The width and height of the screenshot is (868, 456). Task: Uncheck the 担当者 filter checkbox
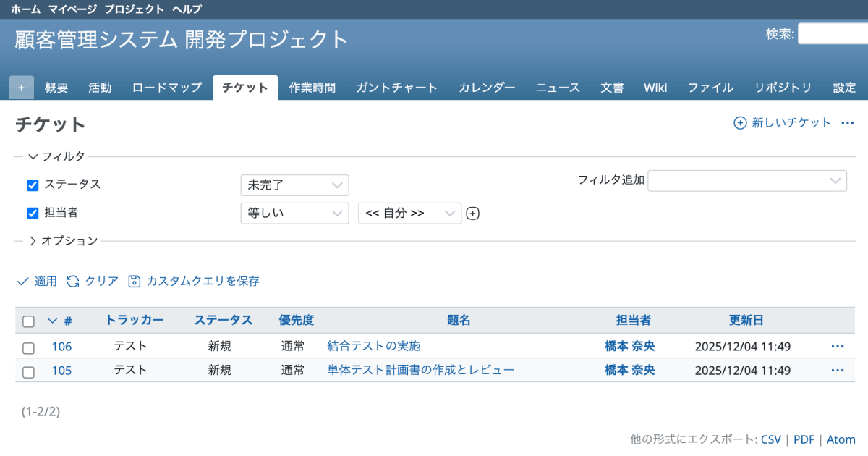point(33,214)
